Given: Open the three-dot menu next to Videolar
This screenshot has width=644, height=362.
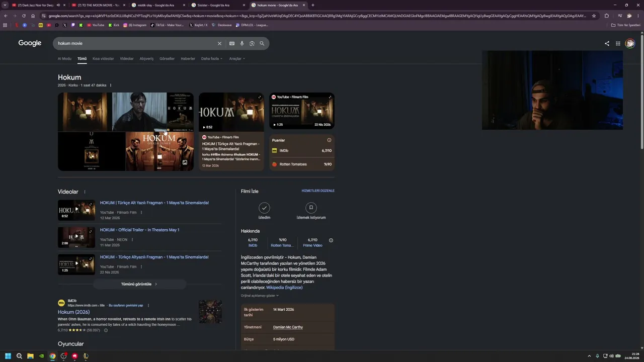Looking at the screenshot, I should (85, 192).
